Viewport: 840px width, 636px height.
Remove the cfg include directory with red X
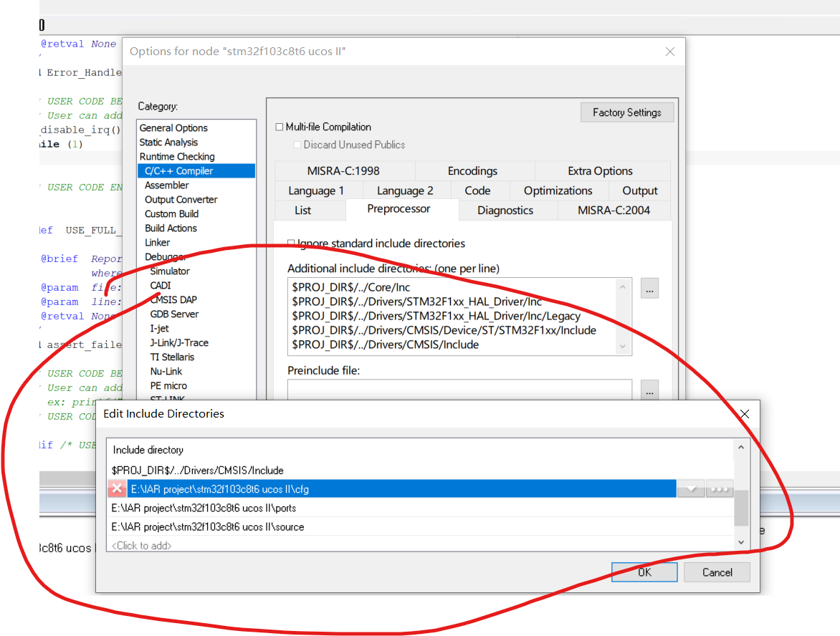pos(117,488)
